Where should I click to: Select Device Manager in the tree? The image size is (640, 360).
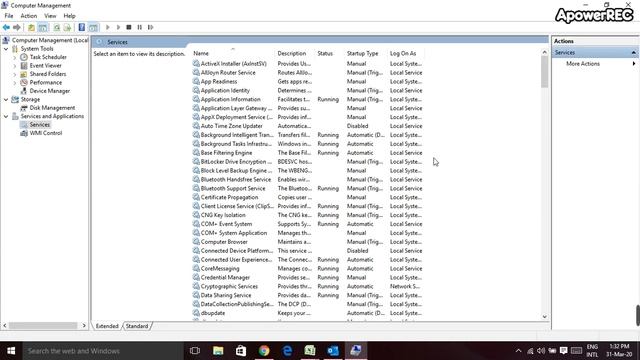point(49,91)
